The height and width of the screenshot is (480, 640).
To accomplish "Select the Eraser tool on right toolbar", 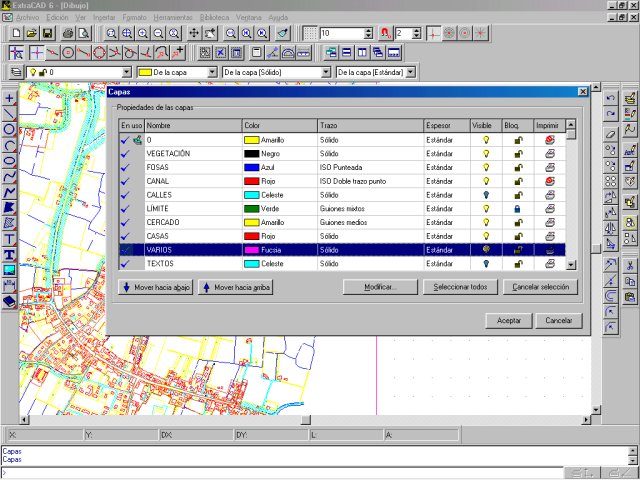I will click(x=611, y=134).
